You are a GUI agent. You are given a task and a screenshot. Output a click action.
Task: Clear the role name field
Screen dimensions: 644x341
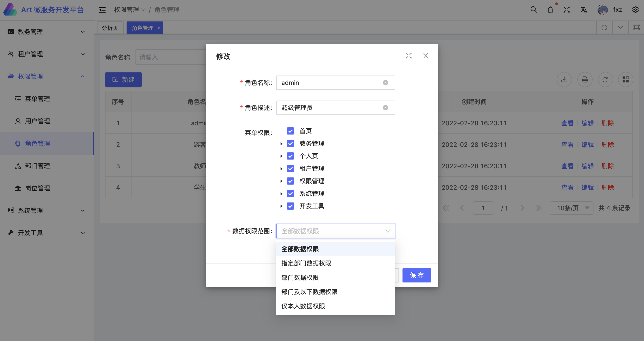(x=385, y=83)
